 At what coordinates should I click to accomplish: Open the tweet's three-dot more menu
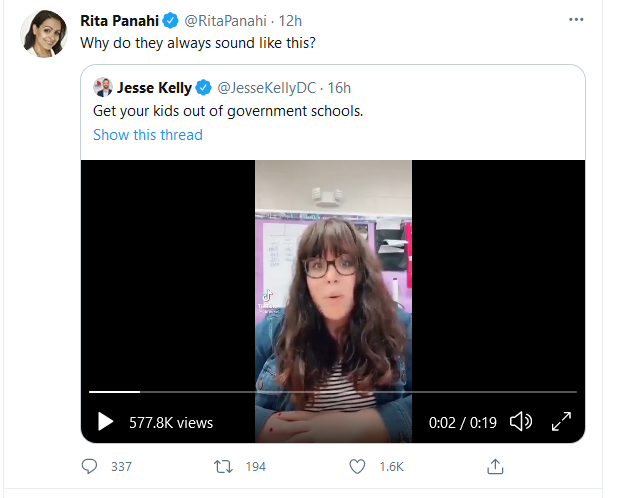[x=576, y=19]
